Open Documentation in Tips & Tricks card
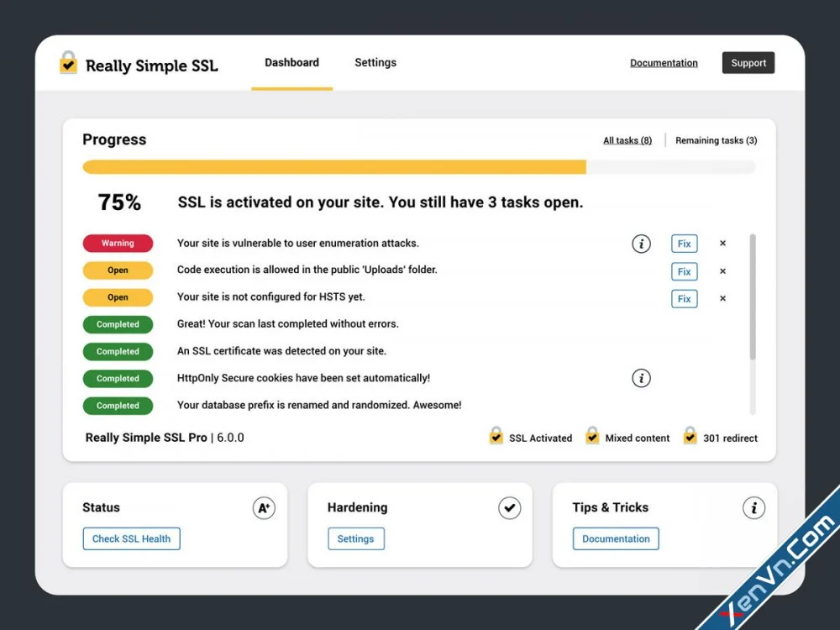 click(616, 539)
